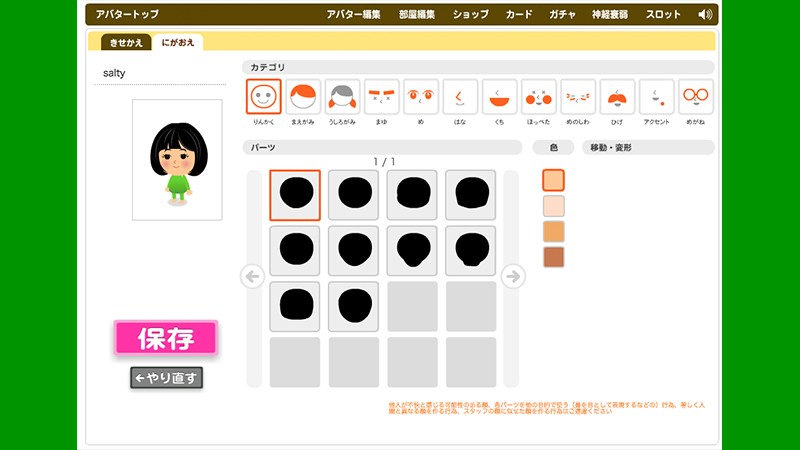Select the まえがみ bangs category icon
The width and height of the screenshot is (800, 450).
coord(303,97)
